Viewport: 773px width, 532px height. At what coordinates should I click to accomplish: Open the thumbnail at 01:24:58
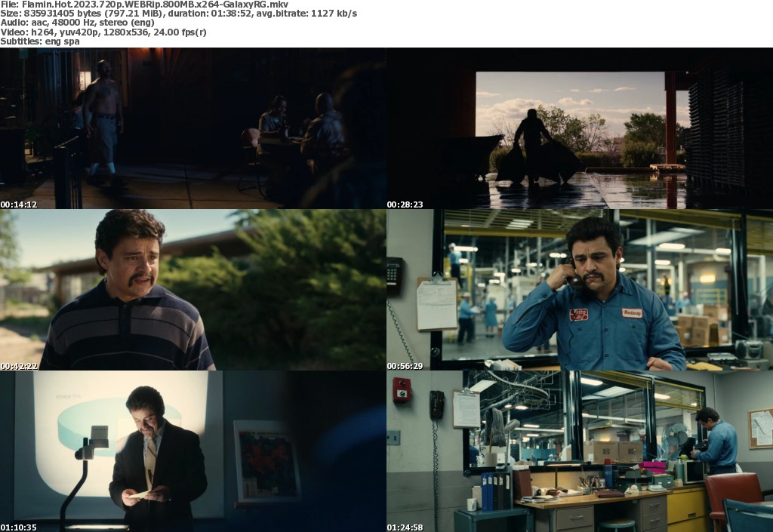[x=580, y=451]
